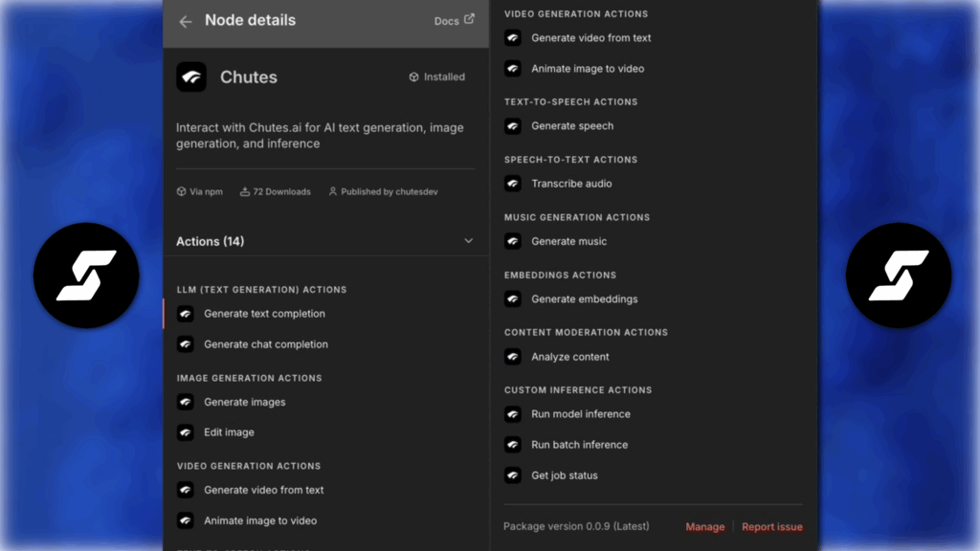
Task: Click the Generate music action icon
Action: pos(513,241)
